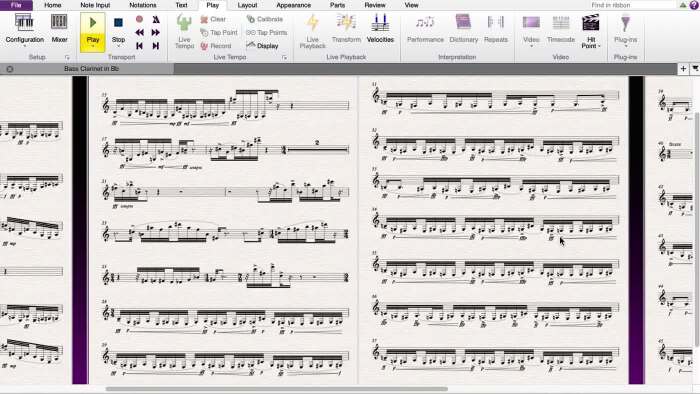Open the Mixer panel

coord(59,29)
